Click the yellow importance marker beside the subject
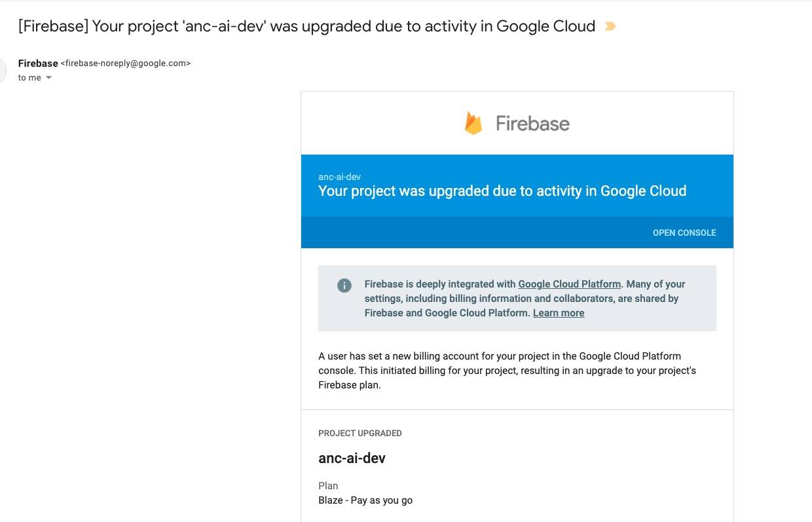 coord(610,27)
